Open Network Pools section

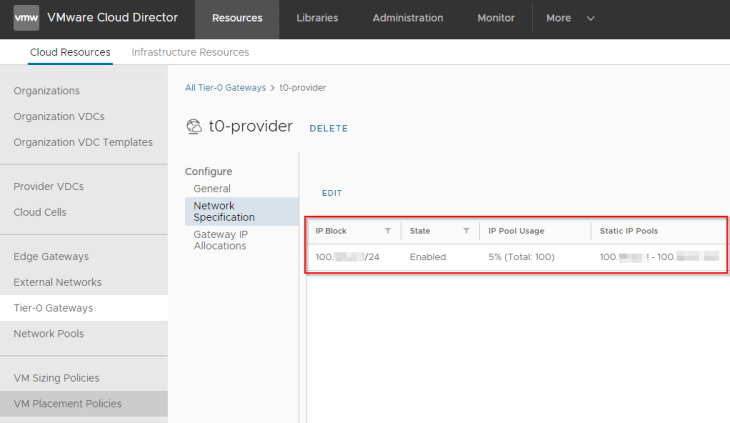[48, 334]
